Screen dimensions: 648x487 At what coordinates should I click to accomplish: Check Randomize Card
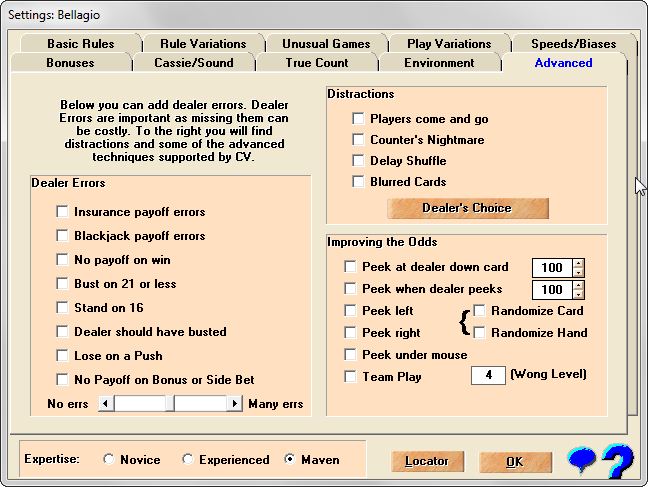(479, 310)
